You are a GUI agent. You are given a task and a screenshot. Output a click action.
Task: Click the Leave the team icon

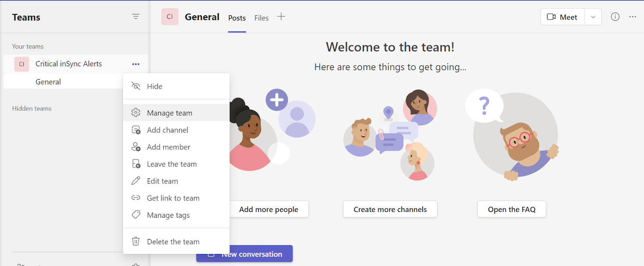[x=136, y=164]
